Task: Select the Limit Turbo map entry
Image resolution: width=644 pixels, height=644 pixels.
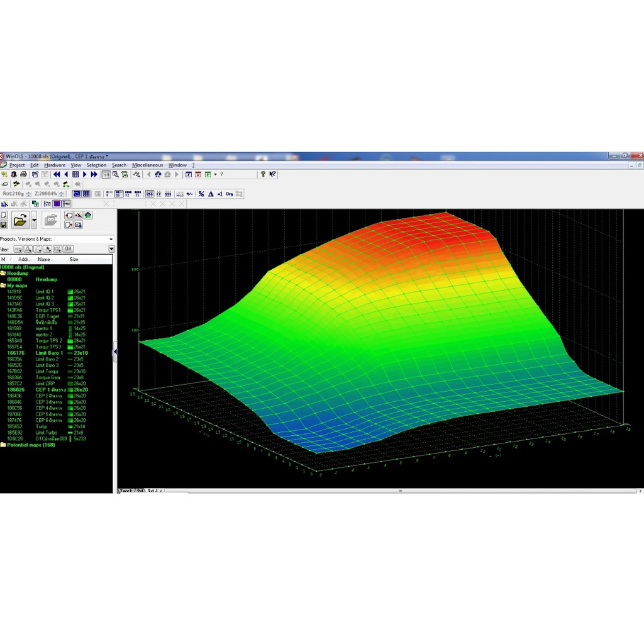Action: point(46,433)
